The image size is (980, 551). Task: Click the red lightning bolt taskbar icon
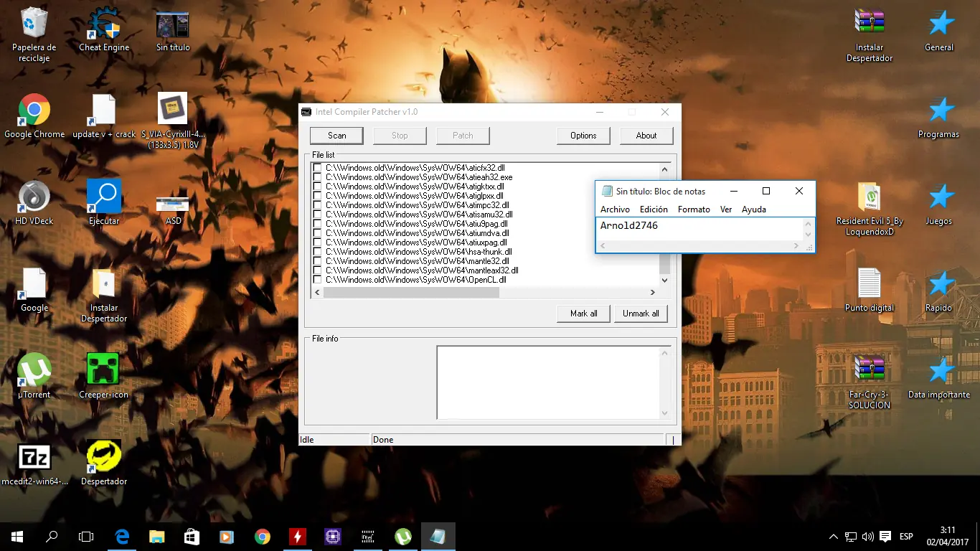(x=297, y=536)
